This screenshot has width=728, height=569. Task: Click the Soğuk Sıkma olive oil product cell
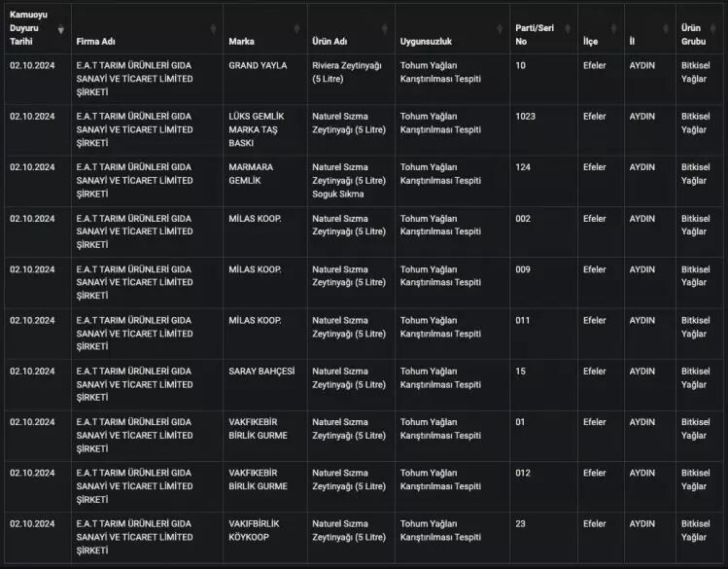[x=349, y=180]
